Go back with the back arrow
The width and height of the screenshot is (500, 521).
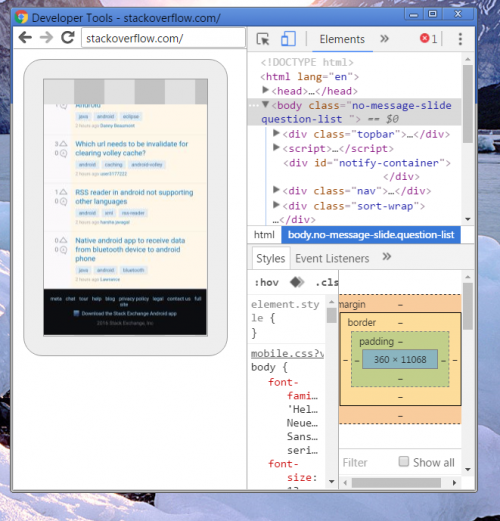(25, 37)
